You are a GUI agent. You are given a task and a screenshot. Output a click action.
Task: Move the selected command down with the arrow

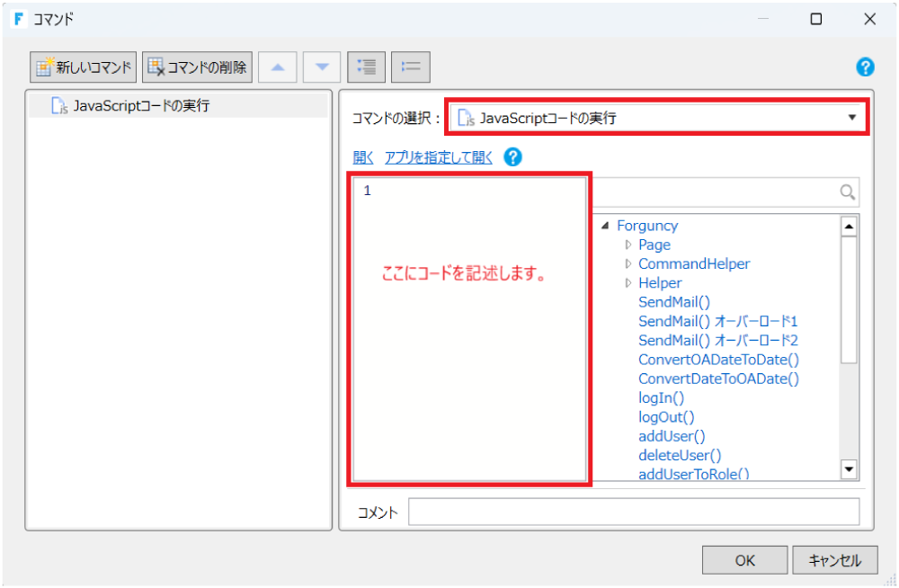coord(321,67)
